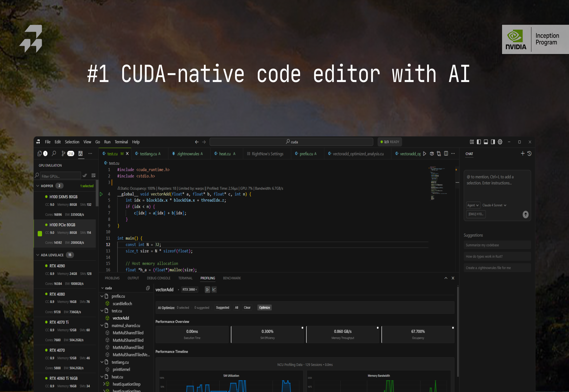The height and width of the screenshot is (392, 569).
Task: Open the GPU Emulation sidebar icon
Action: point(80,153)
